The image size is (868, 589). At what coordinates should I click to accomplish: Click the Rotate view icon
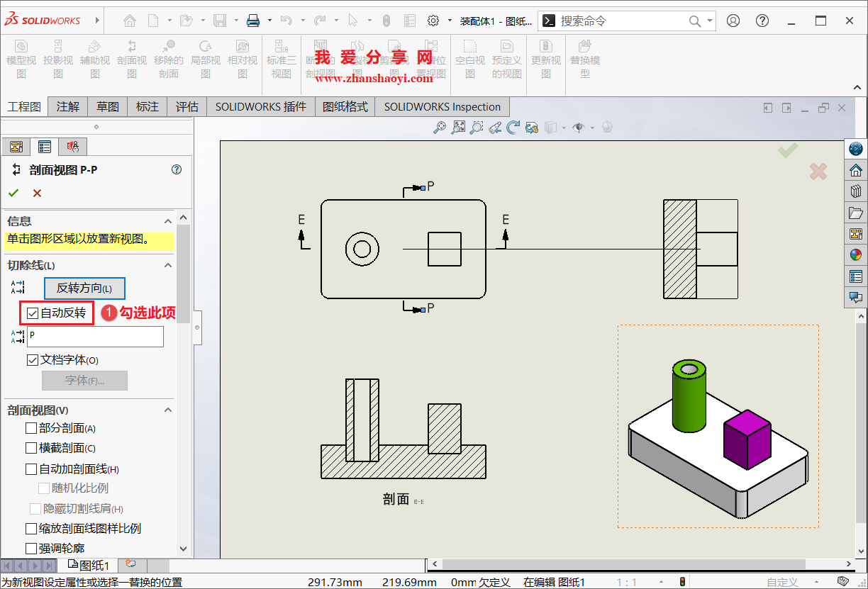pos(513,128)
